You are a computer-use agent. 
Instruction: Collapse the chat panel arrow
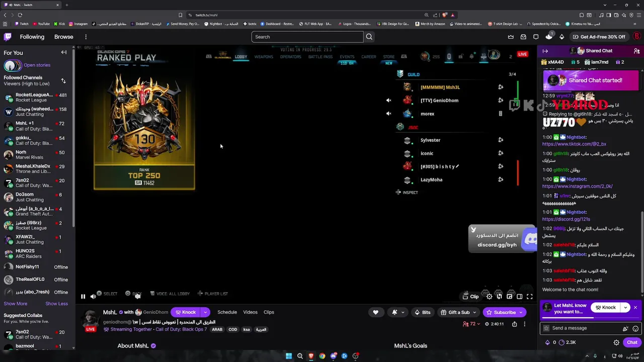pyautogui.click(x=545, y=51)
